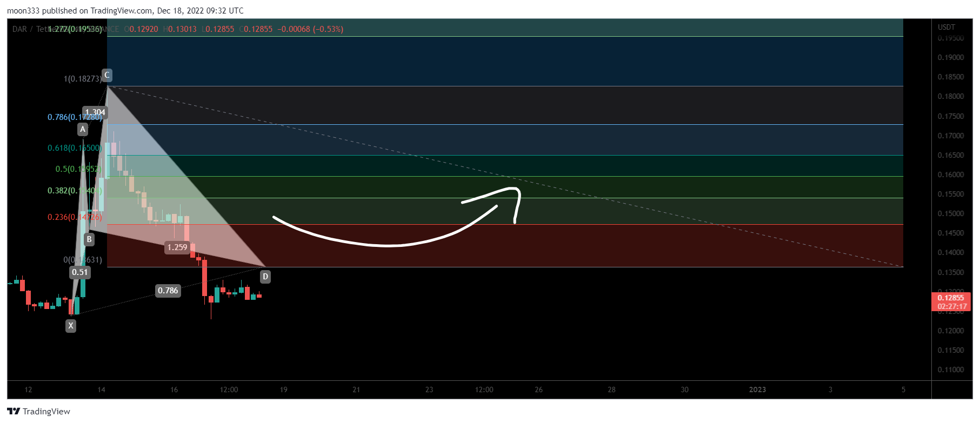Click date 19 on the time axis

[x=284, y=390]
